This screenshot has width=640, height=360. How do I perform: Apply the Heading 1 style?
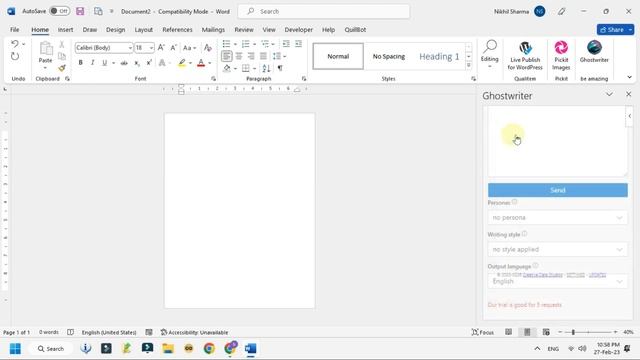[x=439, y=56]
